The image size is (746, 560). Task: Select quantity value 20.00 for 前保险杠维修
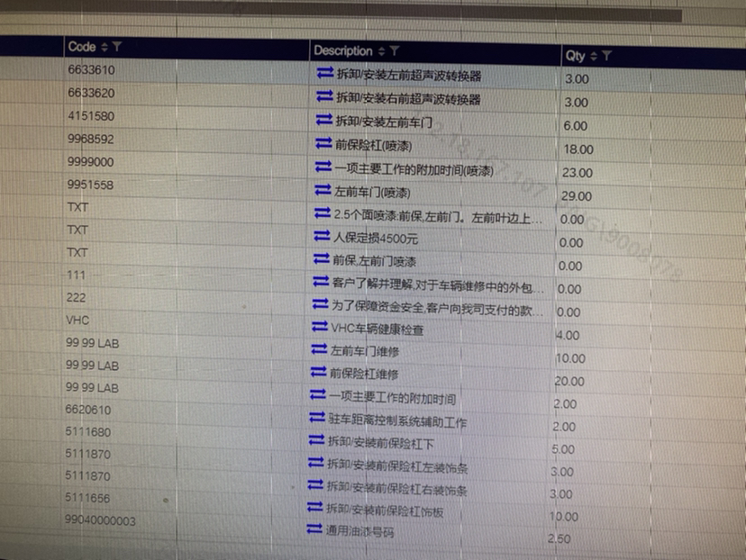coord(569,381)
